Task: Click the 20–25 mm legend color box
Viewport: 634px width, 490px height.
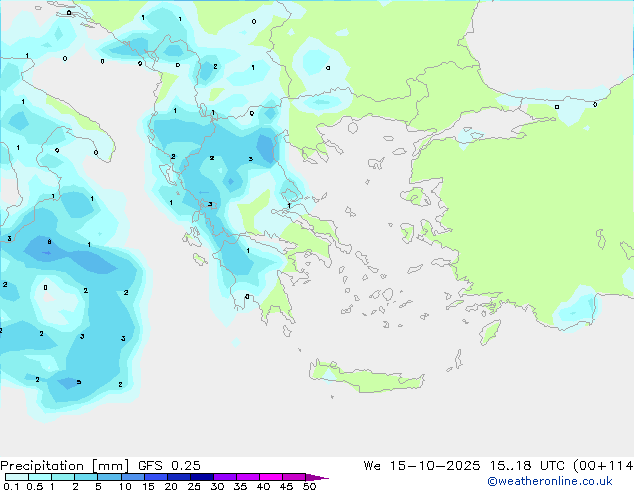Action: (179, 477)
